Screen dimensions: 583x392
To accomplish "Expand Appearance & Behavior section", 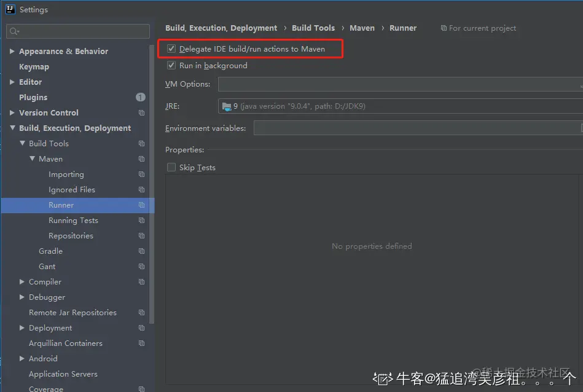I will tap(12, 52).
